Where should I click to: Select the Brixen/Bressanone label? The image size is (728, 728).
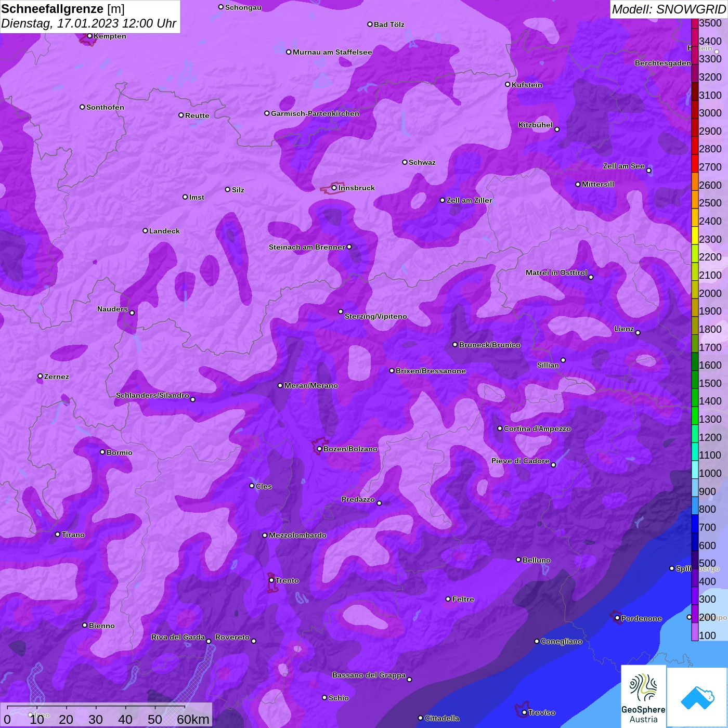coord(431,371)
